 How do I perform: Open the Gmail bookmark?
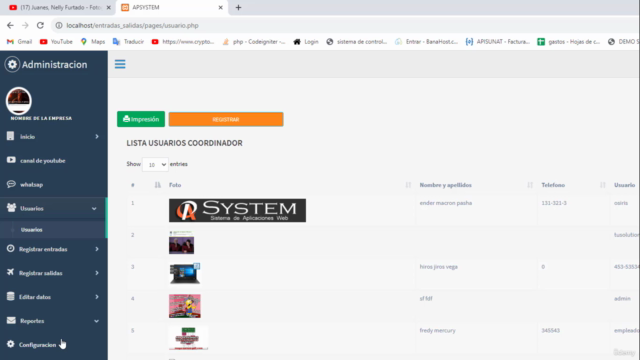tap(20, 42)
